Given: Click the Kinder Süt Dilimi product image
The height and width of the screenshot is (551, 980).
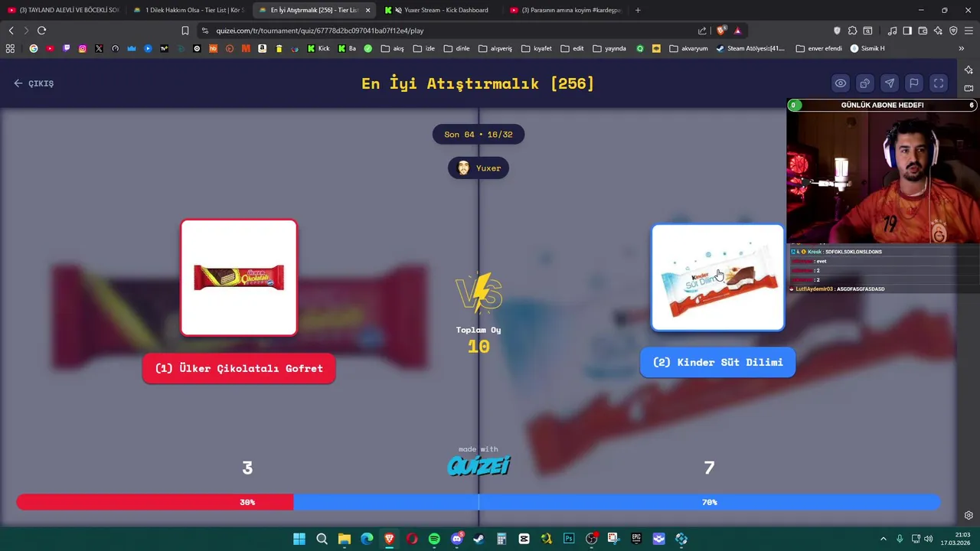Looking at the screenshot, I should click(x=717, y=277).
